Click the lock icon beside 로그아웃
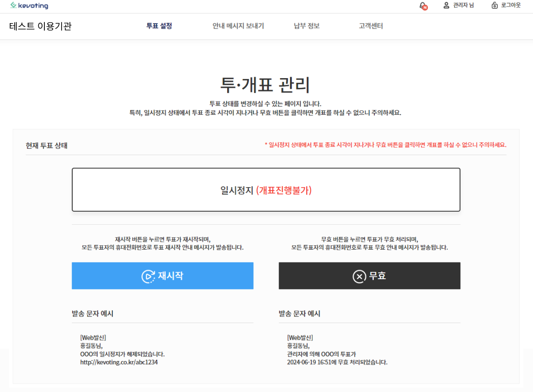 coord(495,6)
